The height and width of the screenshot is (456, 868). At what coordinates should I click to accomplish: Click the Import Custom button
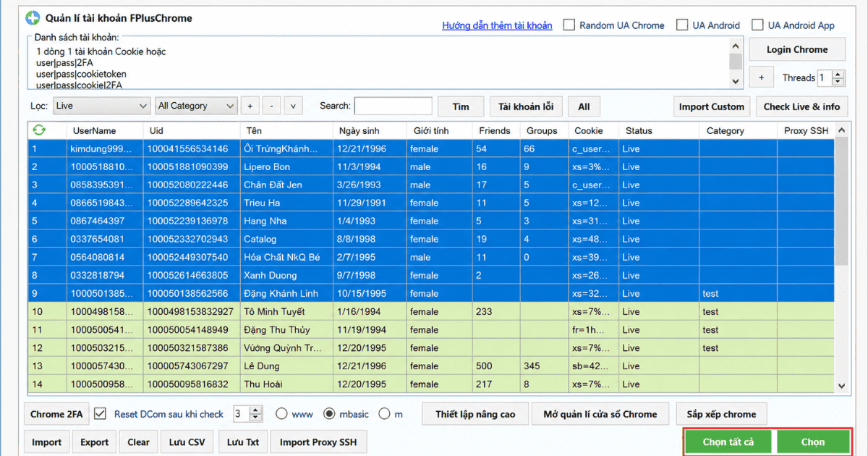(711, 106)
